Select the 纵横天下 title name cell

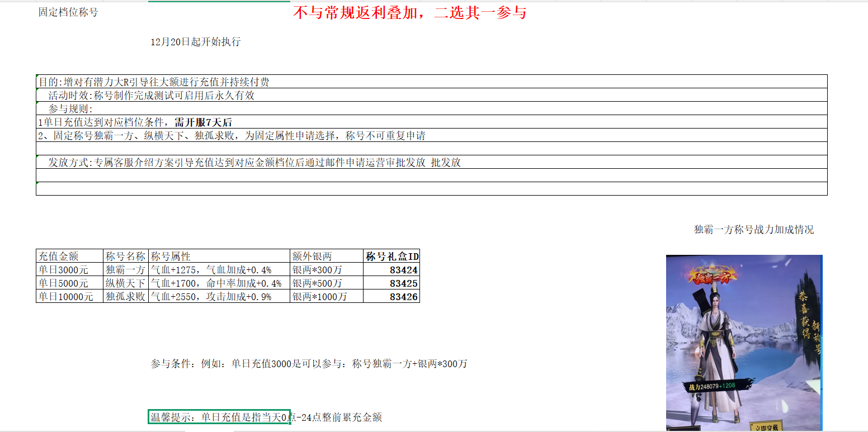[126, 283]
